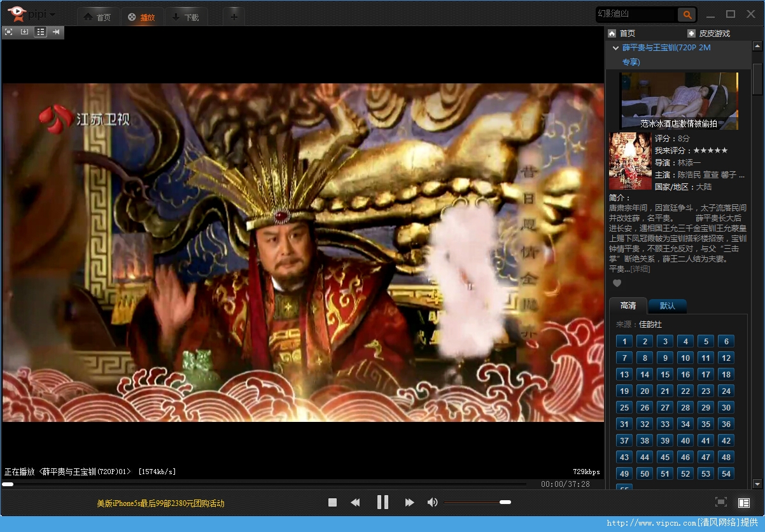This screenshot has width=765, height=532.
Task: Switch to the 下载 tab
Action: click(186, 17)
